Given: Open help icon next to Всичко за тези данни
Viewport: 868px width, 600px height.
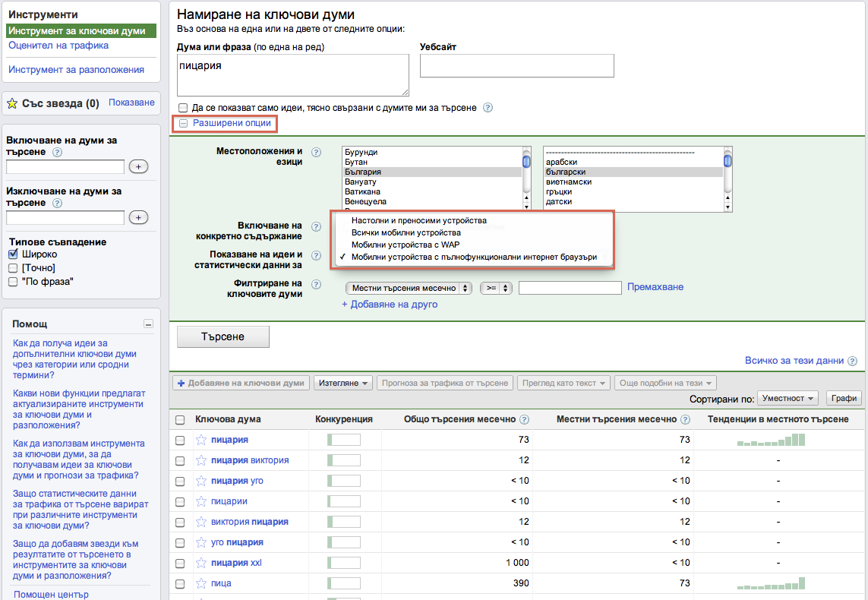Looking at the screenshot, I should point(853,361).
